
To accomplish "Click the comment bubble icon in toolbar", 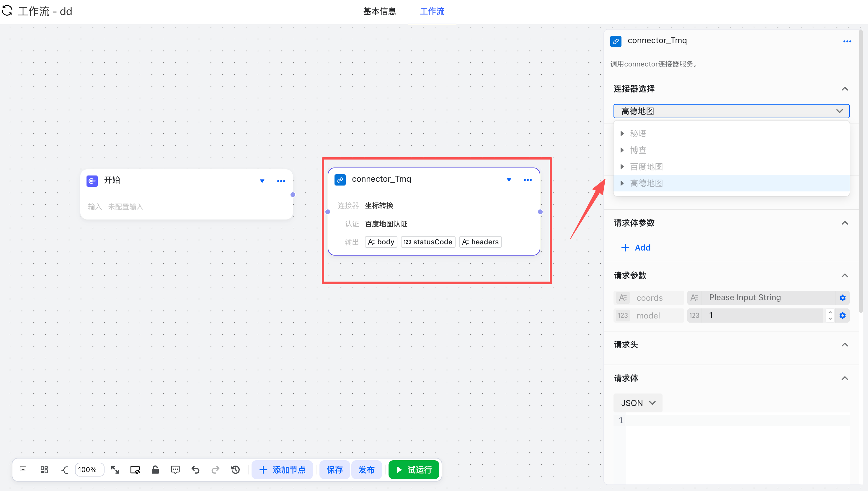I will pos(175,470).
